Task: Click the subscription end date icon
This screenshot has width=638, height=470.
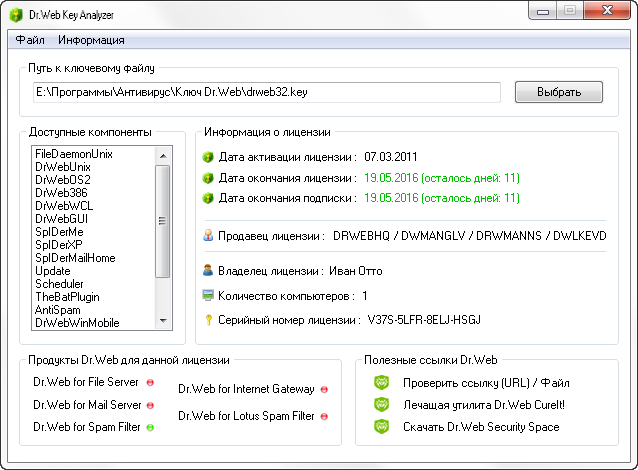Action: click(208, 198)
